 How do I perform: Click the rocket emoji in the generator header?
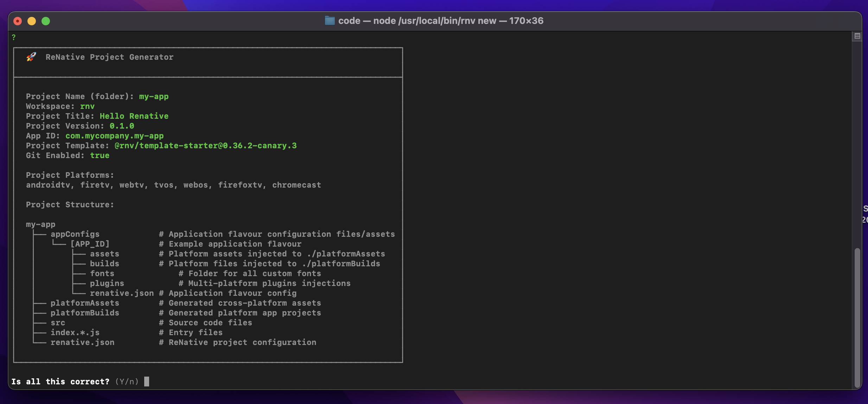pos(31,57)
